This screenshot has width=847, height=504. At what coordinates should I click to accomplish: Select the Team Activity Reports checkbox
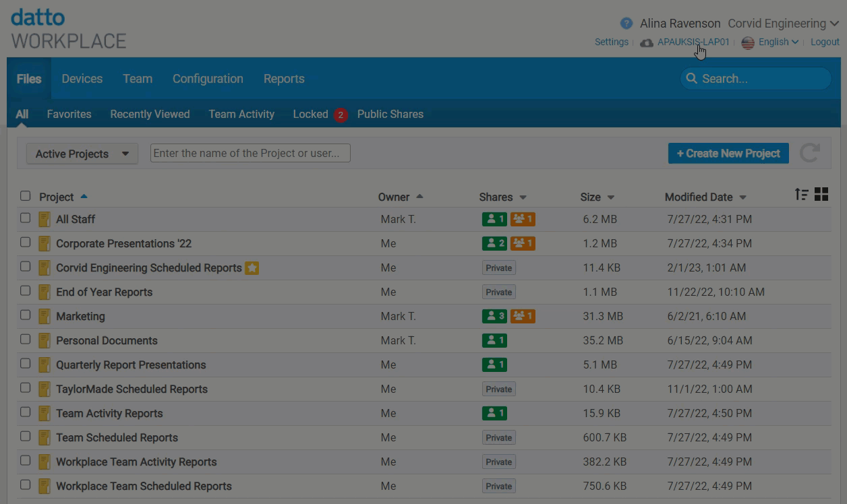[x=26, y=412]
